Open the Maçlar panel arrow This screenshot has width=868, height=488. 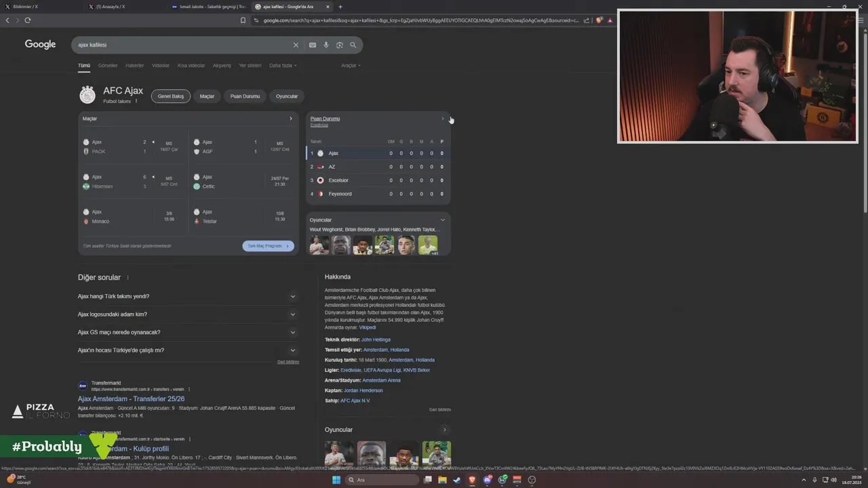[291, 119]
